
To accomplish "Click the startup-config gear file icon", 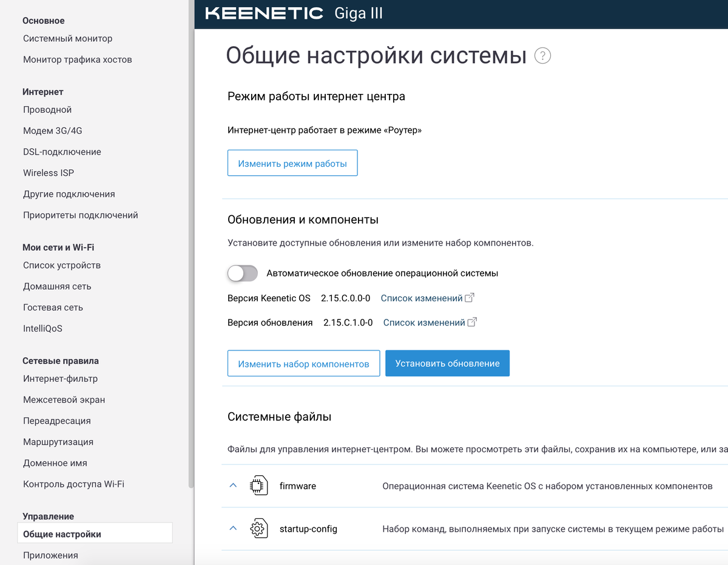I will pos(259,529).
